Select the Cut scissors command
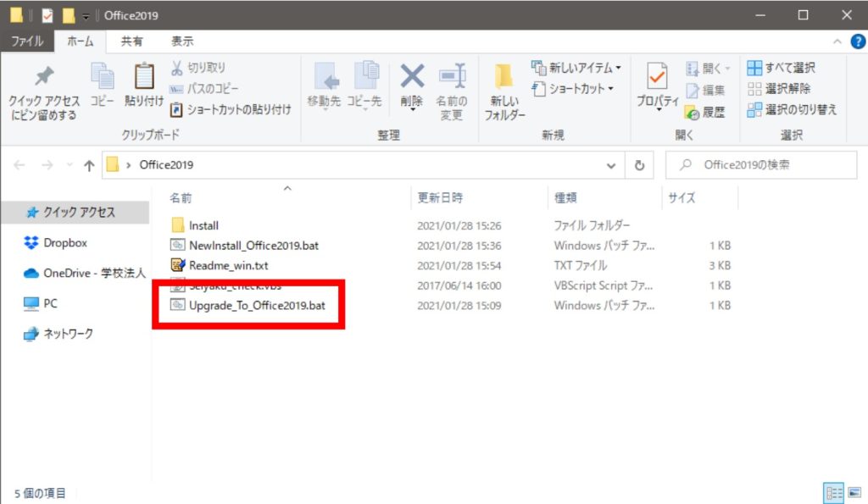Screen dimensions: 868x504 coord(198,68)
